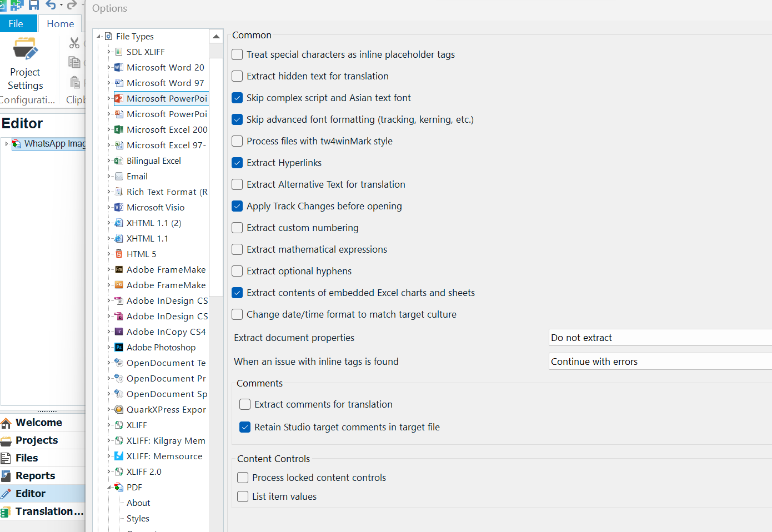Uncheck Retain Studio target comments in target file
772x532 pixels.
(245, 427)
